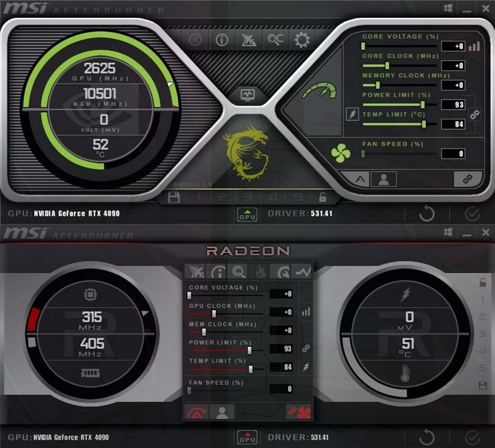Open the magnifier OC Scanner icon in Radeon skin
Viewport: 495px width, 448px height.
(x=238, y=271)
